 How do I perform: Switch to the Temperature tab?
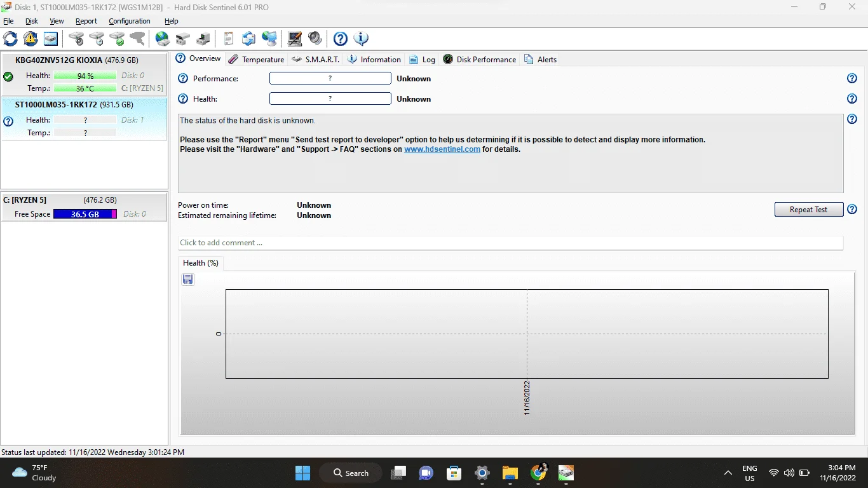(x=256, y=59)
